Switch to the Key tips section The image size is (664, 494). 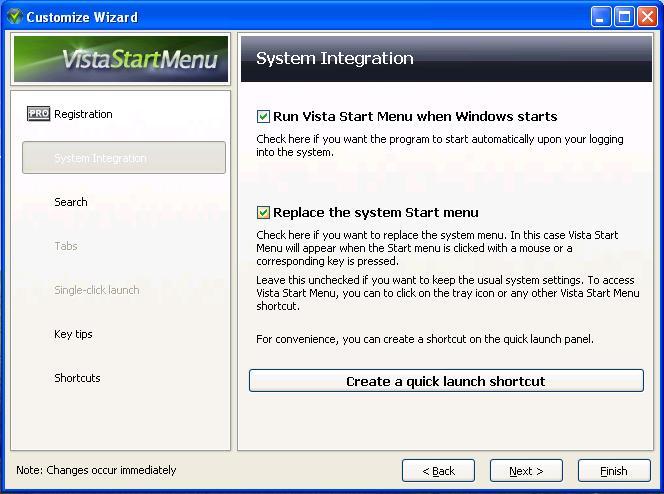(x=73, y=334)
